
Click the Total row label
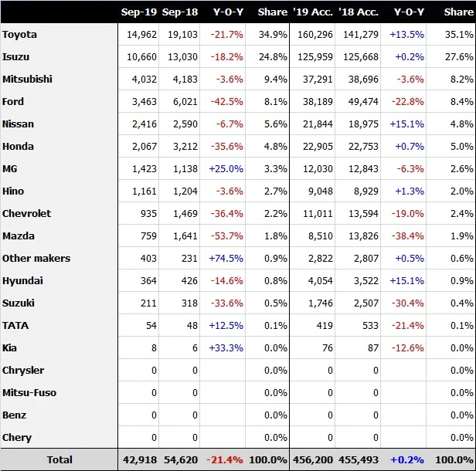pyautogui.click(x=59, y=459)
